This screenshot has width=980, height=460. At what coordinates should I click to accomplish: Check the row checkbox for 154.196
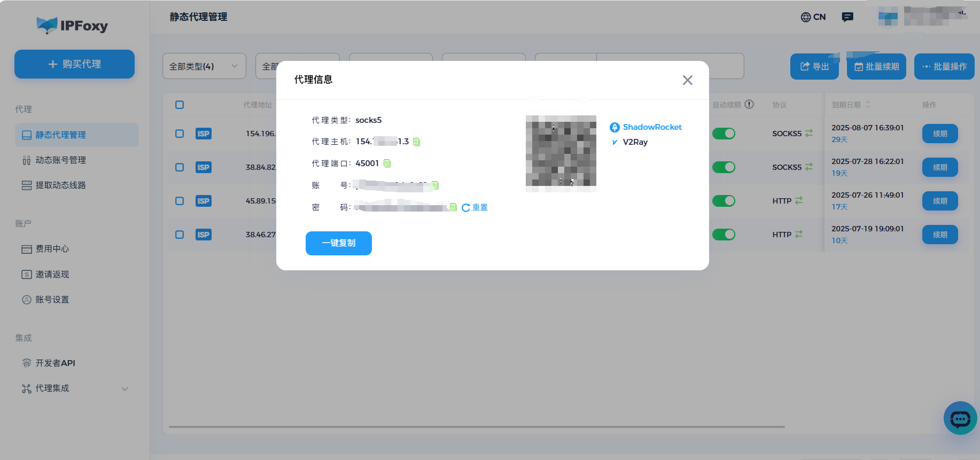[180, 134]
